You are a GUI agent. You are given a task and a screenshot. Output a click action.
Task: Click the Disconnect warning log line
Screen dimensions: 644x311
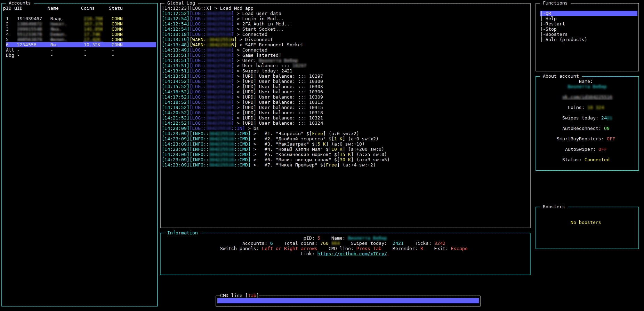[217, 40]
